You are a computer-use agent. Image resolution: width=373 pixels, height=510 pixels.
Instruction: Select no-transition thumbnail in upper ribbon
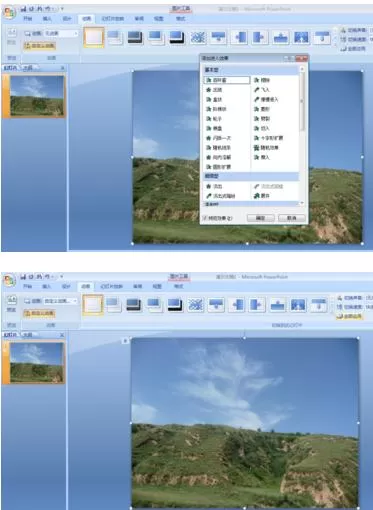point(94,37)
